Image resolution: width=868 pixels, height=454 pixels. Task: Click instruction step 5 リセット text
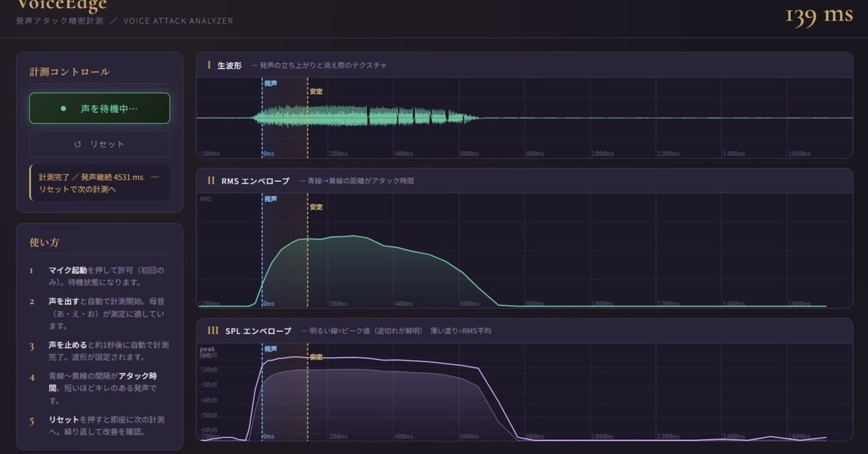[64, 419]
